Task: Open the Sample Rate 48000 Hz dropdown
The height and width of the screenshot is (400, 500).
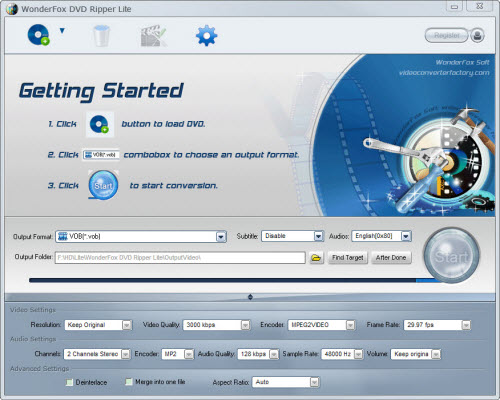Action: 342,354
